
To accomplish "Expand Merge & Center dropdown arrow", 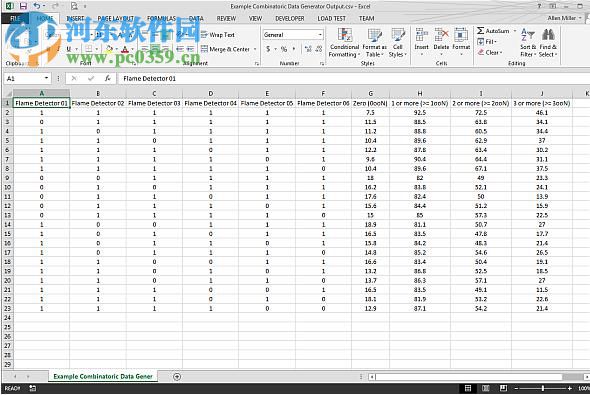I will (255, 49).
